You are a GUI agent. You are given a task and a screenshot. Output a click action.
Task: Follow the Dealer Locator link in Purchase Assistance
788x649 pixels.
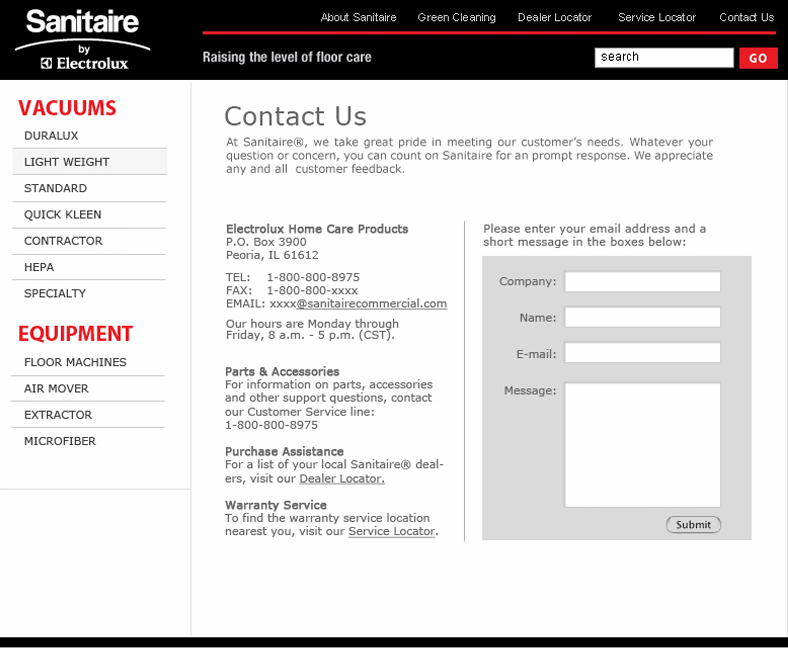pyautogui.click(x=341, y=479)
